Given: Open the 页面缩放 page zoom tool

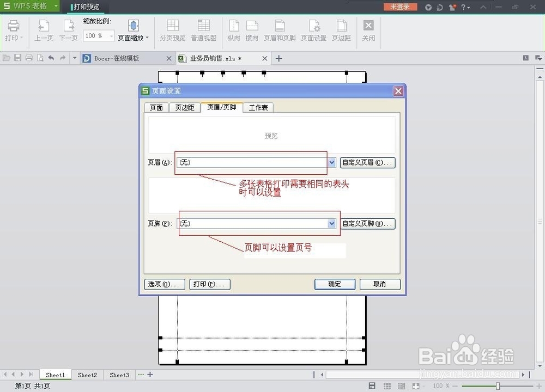Looking at the screenshot, I should (134, 31).
